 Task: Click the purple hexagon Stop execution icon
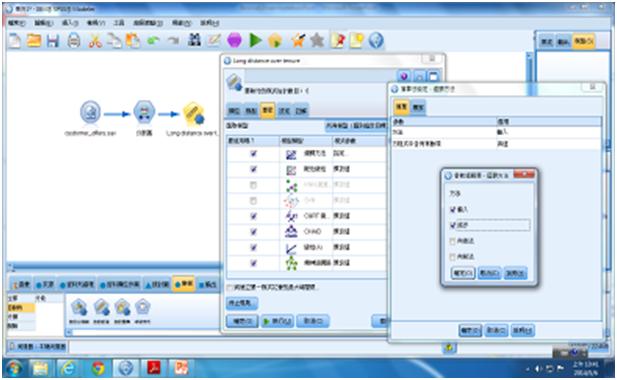[x=235, y=40]
